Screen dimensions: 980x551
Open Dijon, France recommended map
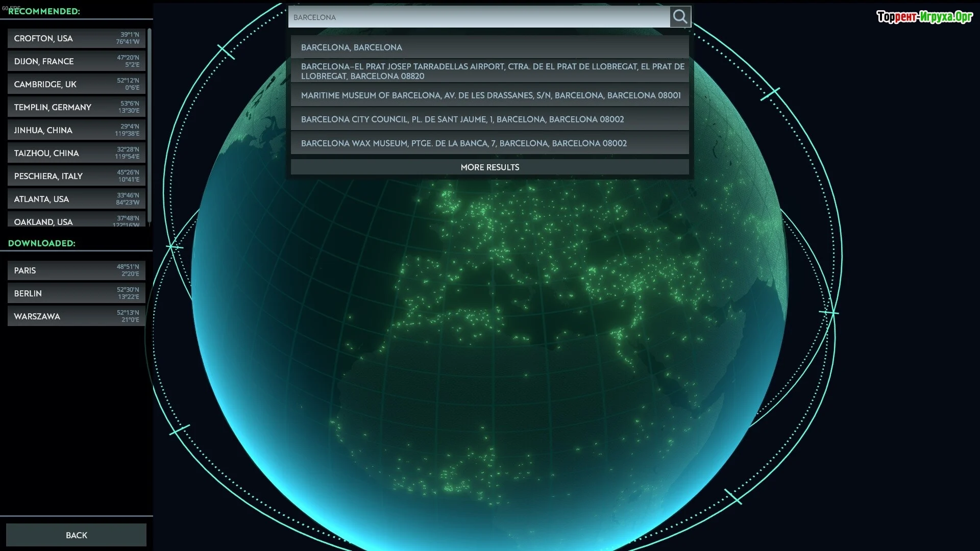point(77,62)
